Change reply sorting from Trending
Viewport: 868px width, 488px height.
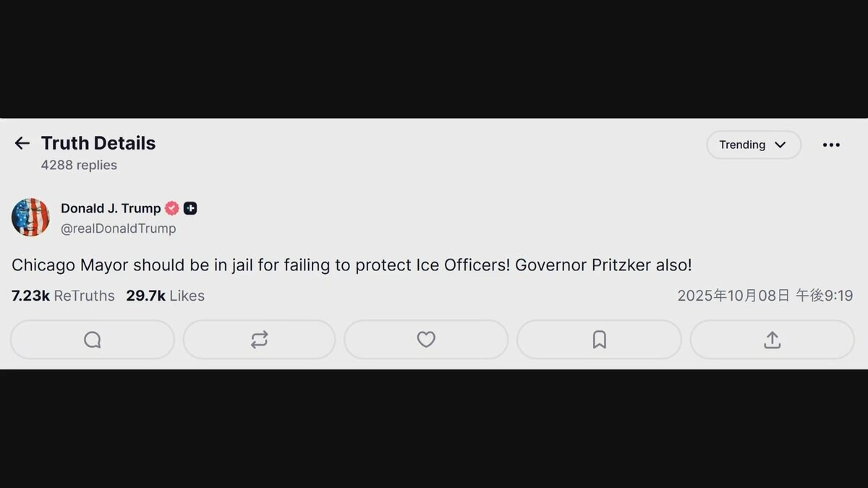click(x=753, y=145)
